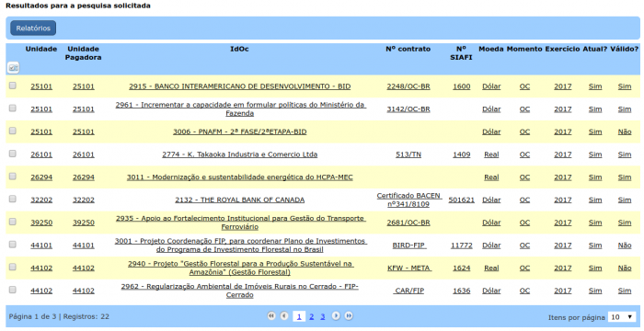Screen dimensions: 644x331
Task: Go to previous page pagination icon
Action: (x=284, y=315)
